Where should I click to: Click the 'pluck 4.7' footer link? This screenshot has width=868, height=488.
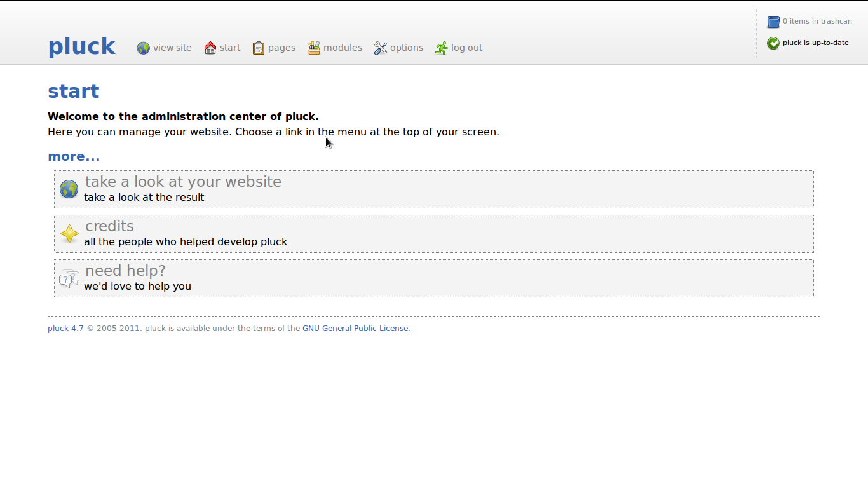(x=65, y=329)
